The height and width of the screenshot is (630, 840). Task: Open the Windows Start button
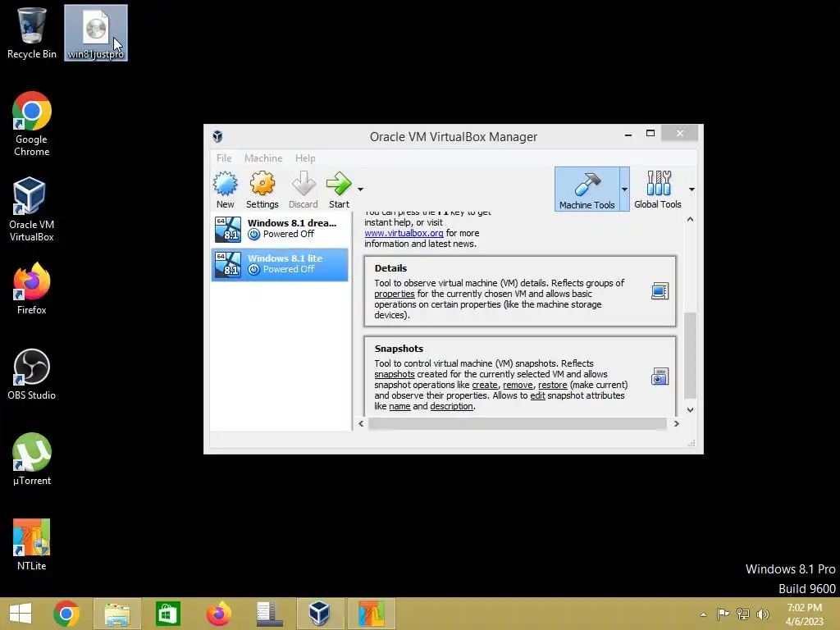[x=21, y=614]
